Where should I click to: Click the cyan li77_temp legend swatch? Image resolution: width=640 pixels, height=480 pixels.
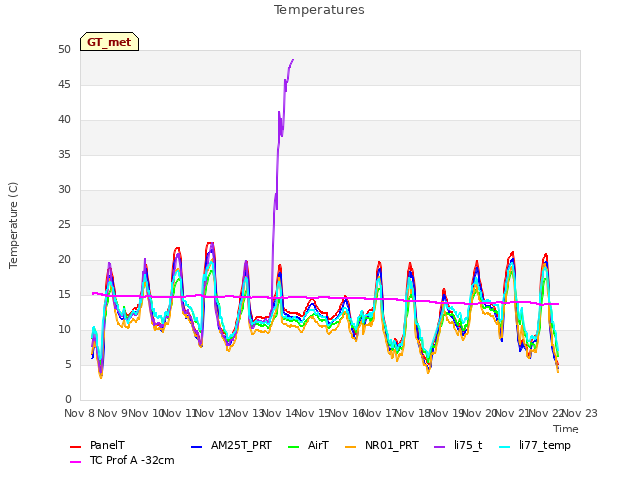click(505, 447)
